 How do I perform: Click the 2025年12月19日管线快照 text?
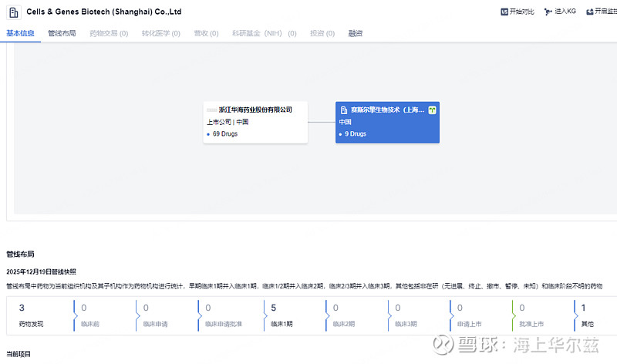[x=41, y=271]
